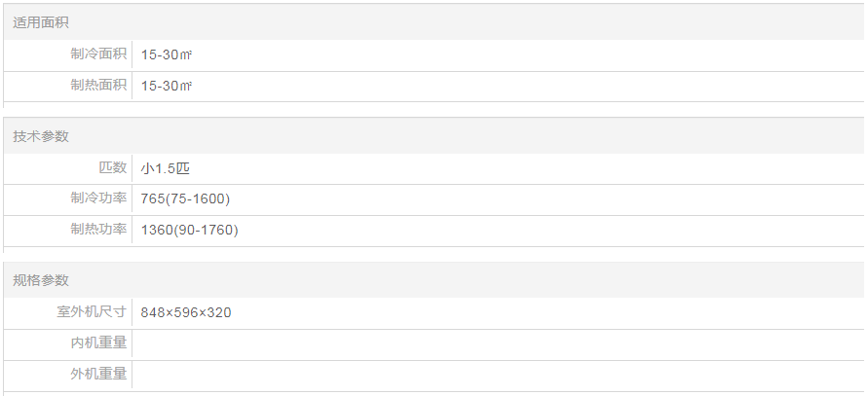Click the 制热面积 value 15-30㎡

(x=167, y=87)
